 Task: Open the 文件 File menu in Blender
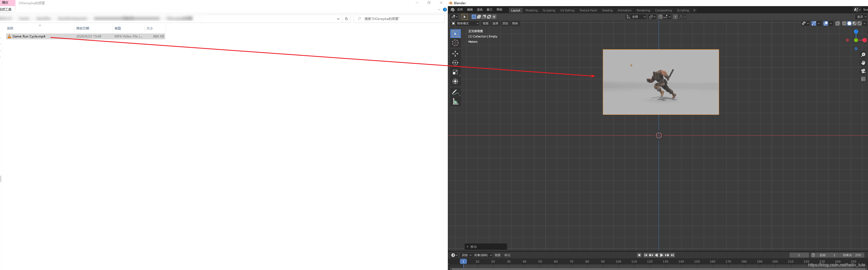460,10
